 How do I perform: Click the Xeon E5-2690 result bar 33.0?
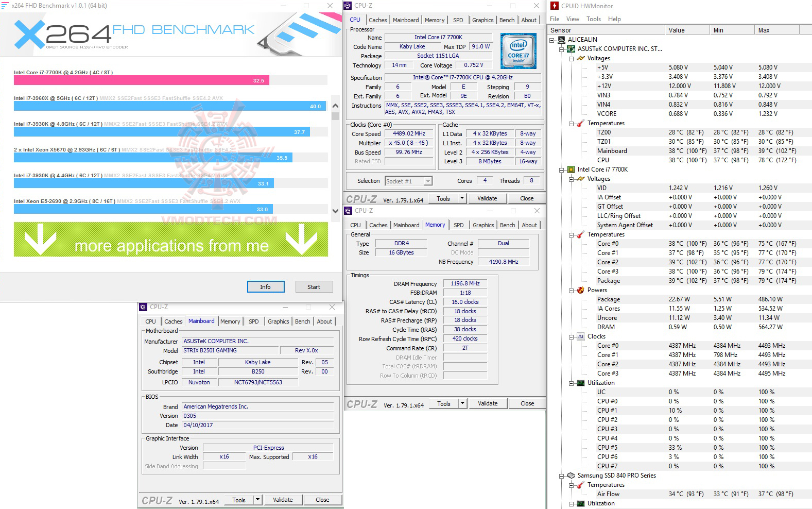(143, 209)
